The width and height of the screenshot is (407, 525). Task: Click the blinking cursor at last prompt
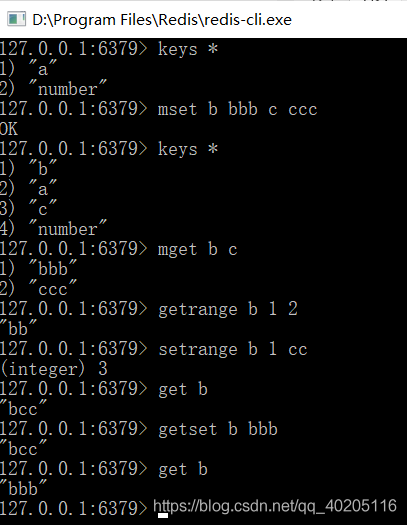tap(163, 515)
